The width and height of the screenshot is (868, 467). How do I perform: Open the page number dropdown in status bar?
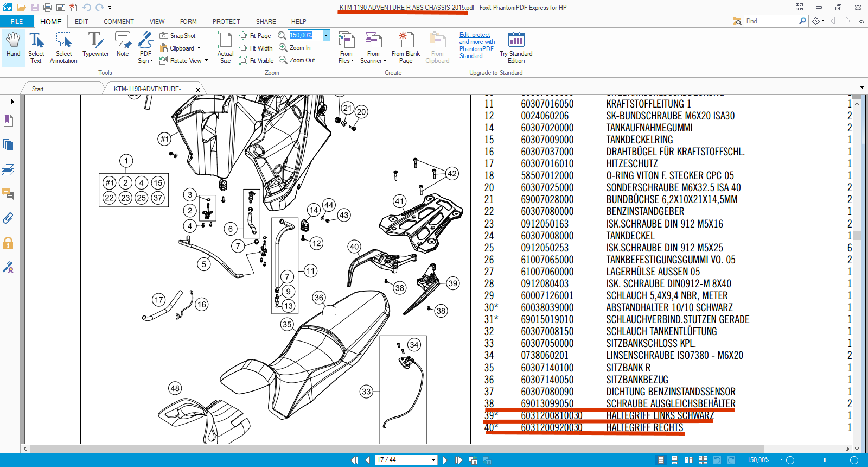pyautogui.click(x=433, y=460)
